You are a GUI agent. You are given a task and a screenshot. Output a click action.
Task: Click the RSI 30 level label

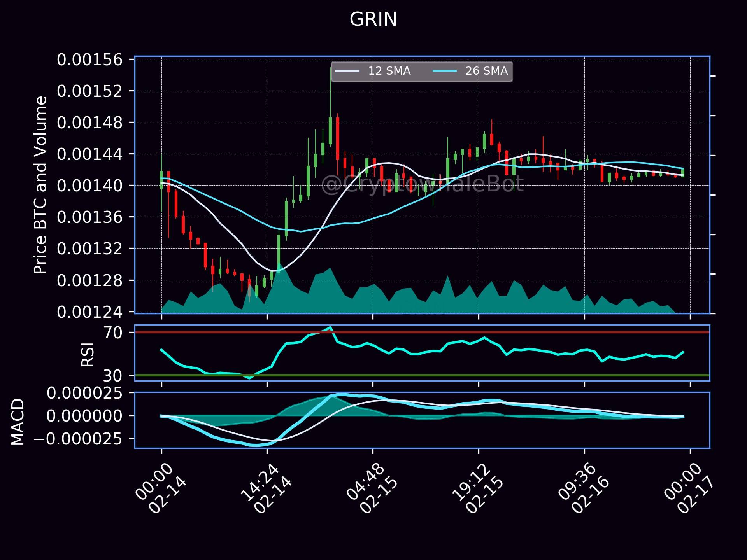(x=113, y=376)
